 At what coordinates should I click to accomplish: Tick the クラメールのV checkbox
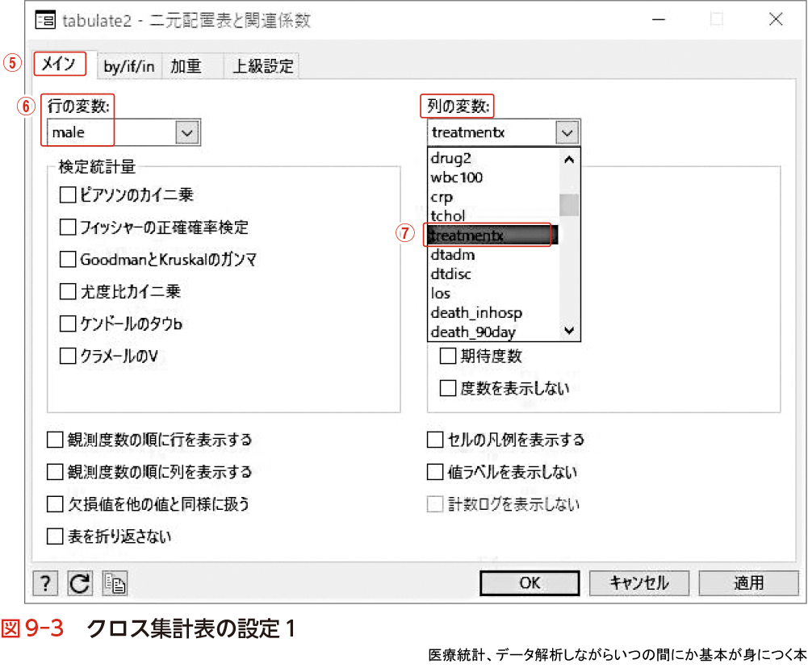tap(67, 356)
